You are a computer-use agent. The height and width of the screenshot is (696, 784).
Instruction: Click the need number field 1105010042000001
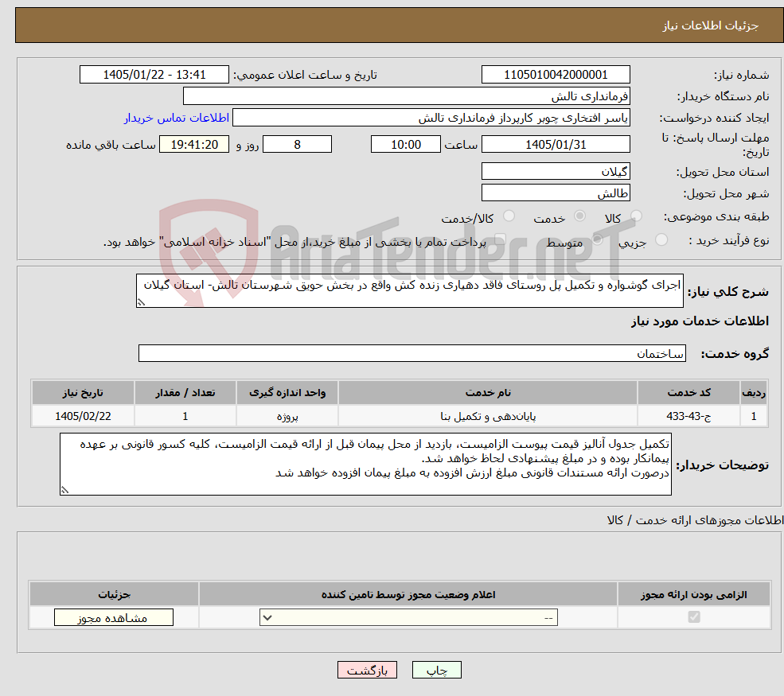click(x=556, y=75)
